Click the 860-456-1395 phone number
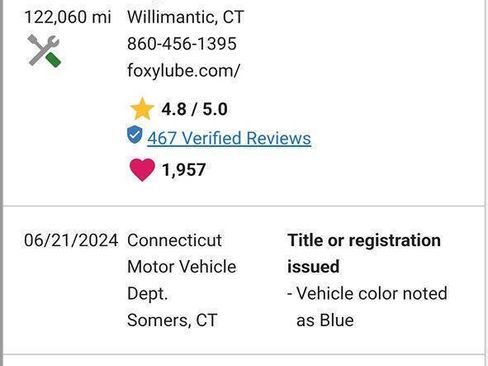488x366 pixels. coord(182,44)
